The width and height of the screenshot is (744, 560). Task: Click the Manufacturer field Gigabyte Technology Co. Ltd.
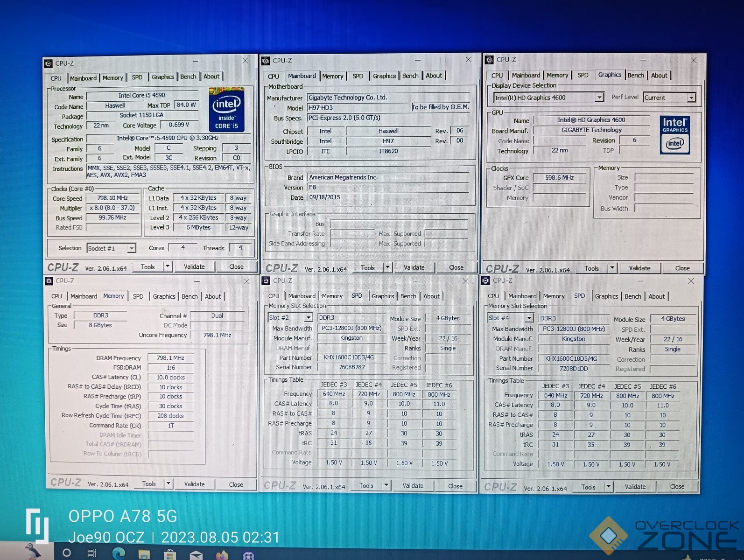[388, 98]
